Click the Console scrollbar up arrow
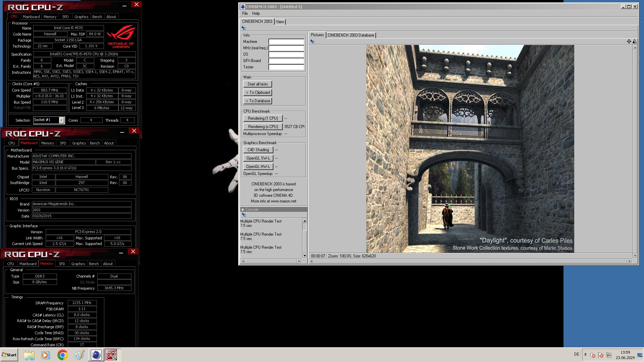 (305, 221)
